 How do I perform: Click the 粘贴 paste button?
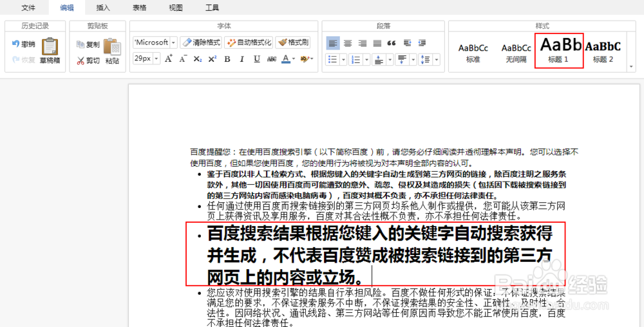coord(112,51)
